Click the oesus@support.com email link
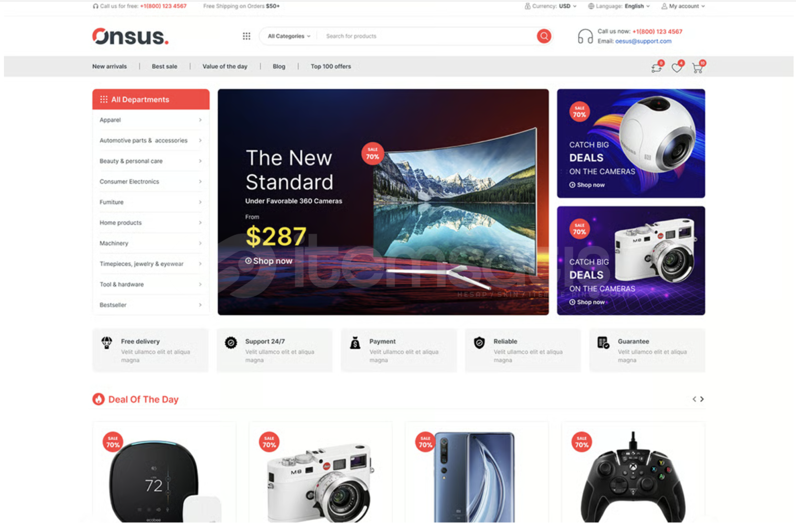The height and width of the screenshot is (532, 796). tap(643, 41)
